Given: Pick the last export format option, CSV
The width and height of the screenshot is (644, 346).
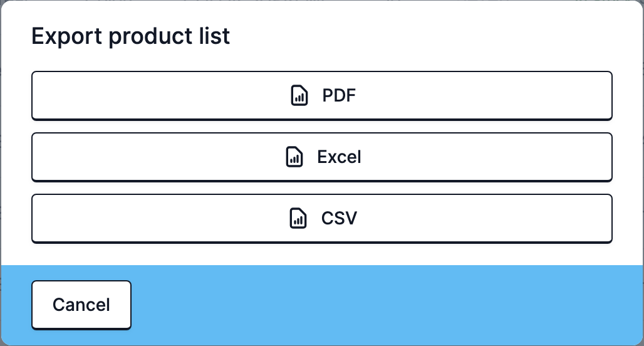Looking at the screenshot, I should (x=322, y=219).
